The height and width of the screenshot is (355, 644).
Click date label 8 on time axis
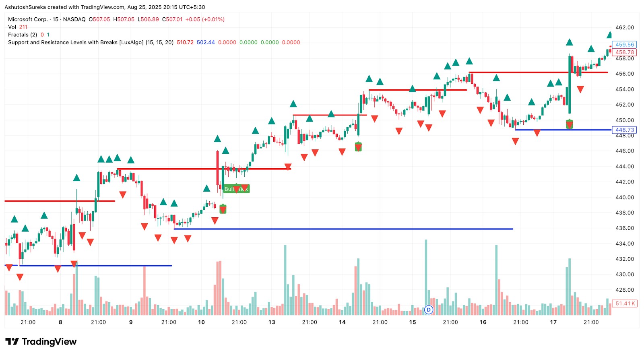click(x=60, y=322)
